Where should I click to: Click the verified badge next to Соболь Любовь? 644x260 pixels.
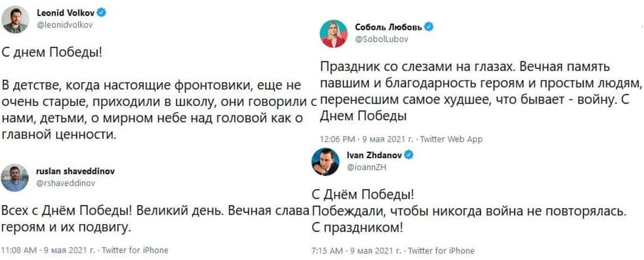pyautogui.click(x=427, y=27)
